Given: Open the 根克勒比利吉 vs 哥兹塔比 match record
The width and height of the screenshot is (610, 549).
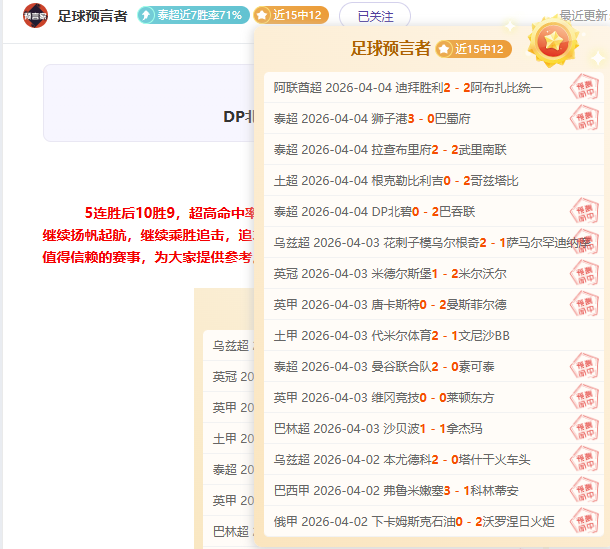Looking at the screenshot, I should click(x=396, y=181).
